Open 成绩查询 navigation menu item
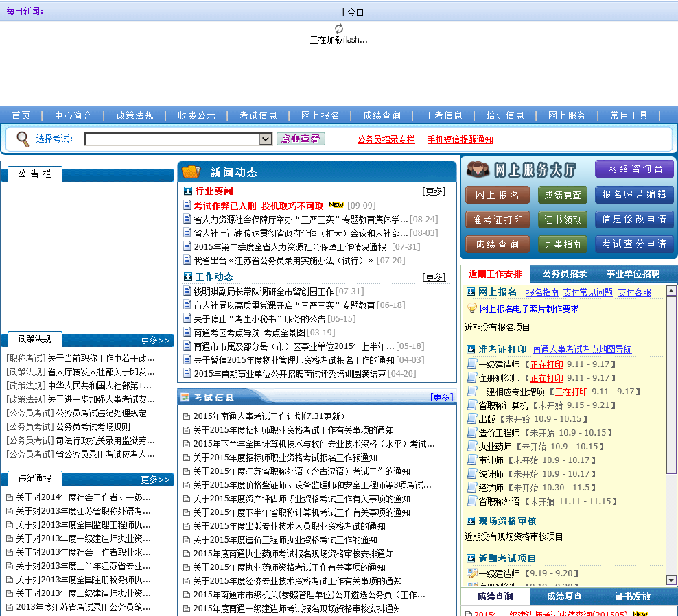This screenshot has width=678, height=616. click(382, 115)
